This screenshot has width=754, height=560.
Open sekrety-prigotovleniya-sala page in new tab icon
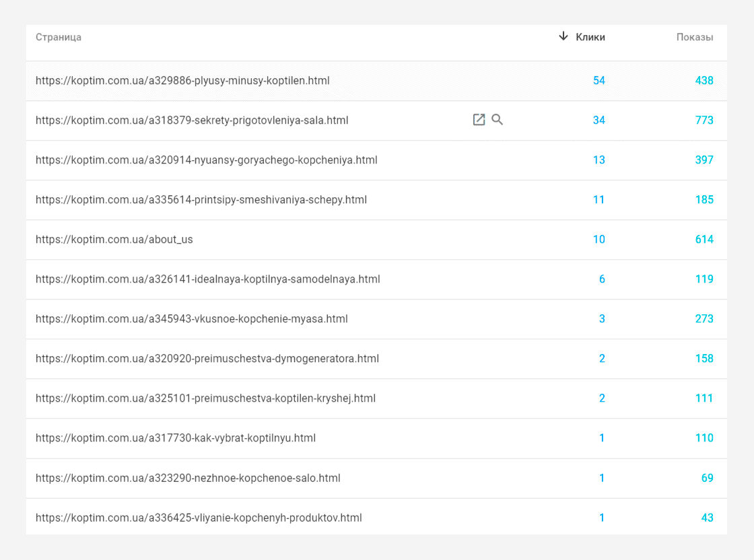pos(479,120)
